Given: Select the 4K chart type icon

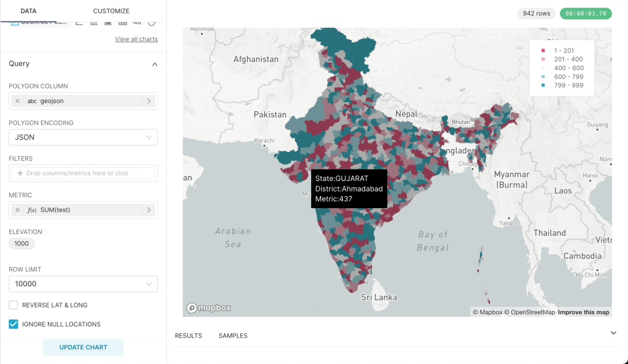Looking at the screenshot, I should (136, 23).
